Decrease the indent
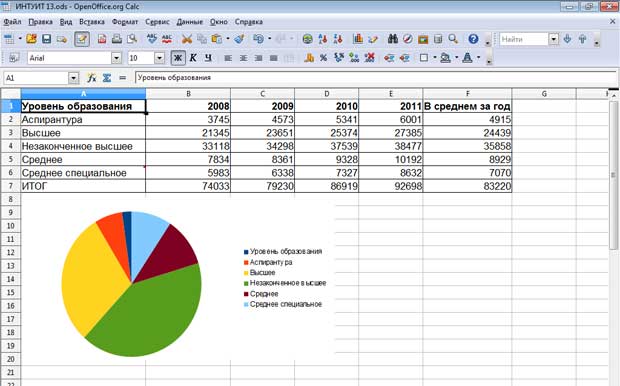Viewport: 620px width, 386px height. click(x=389, y=58)
